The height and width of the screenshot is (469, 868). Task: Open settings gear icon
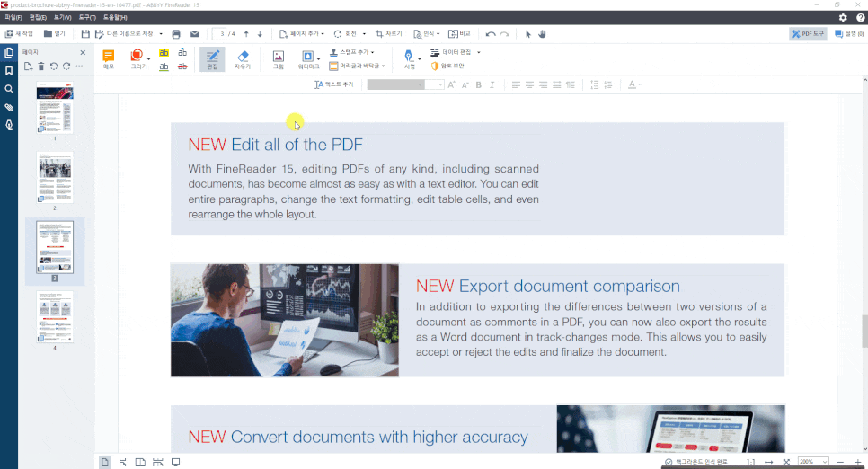pos(843,18)
